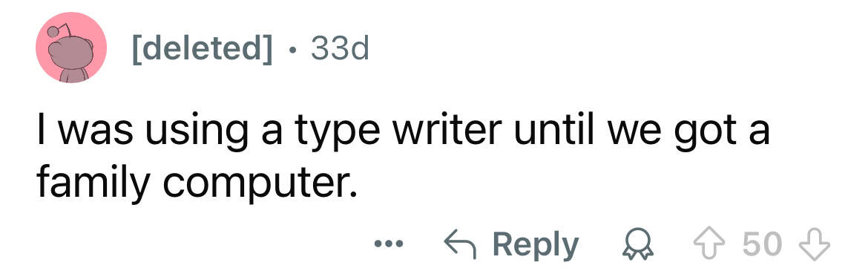
Task: Click the Reply button
Action: click(x=512, y=244)
